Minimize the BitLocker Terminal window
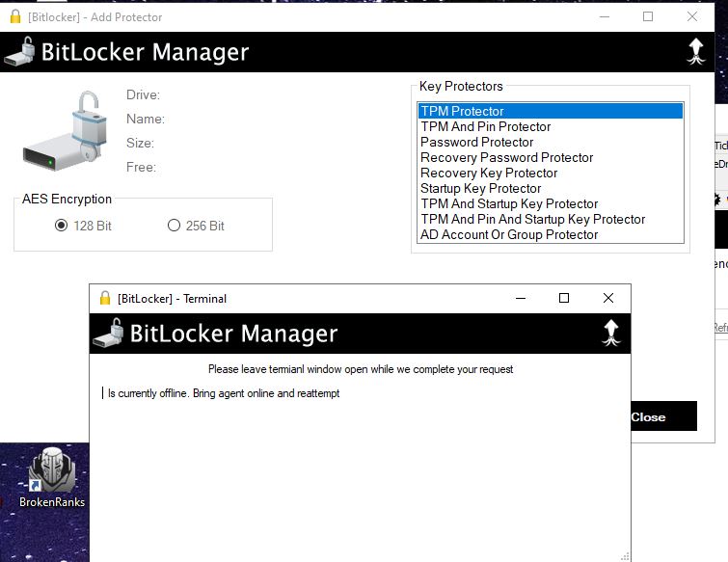This screenshot has height=562, width=728. [521, 298]
